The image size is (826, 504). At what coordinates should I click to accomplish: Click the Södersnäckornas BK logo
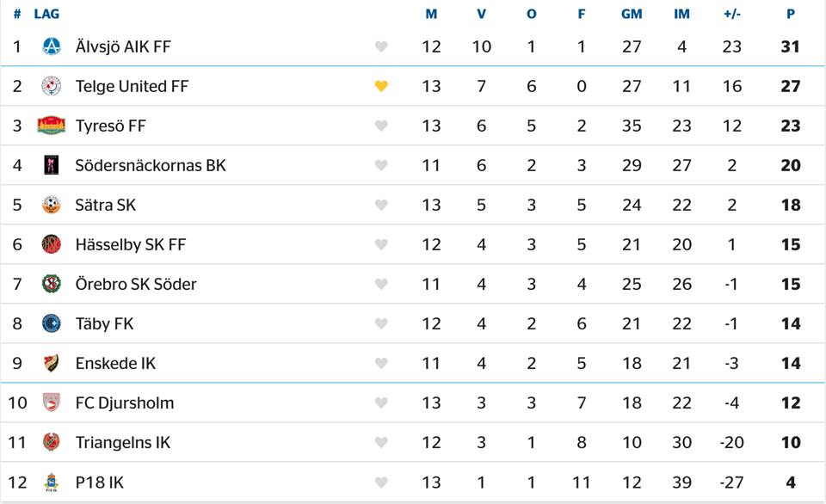click(x=51, y=165)
